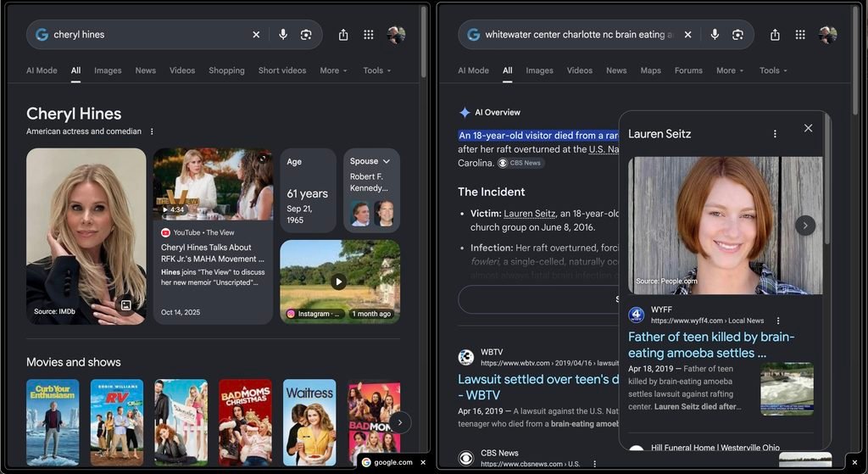Clear the cheryl hines search query
Screen dimensions: 868x474
[x=256, y=34]
